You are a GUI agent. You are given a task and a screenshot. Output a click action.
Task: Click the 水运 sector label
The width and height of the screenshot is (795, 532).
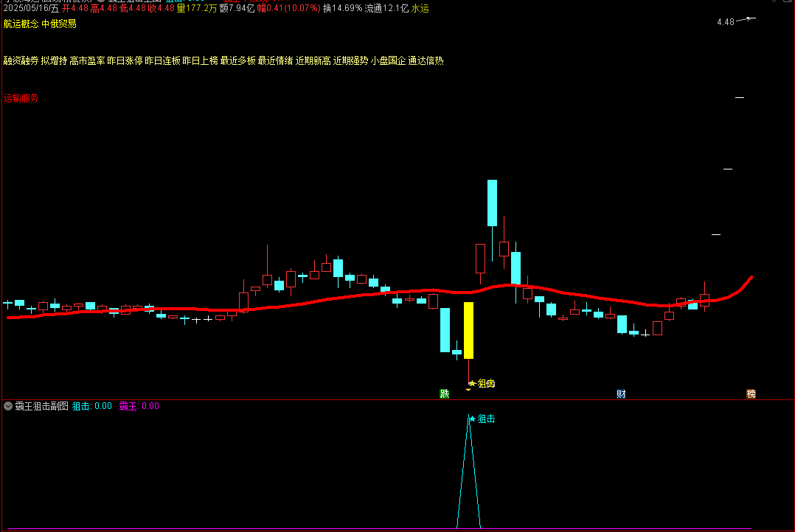coord(420,8)
